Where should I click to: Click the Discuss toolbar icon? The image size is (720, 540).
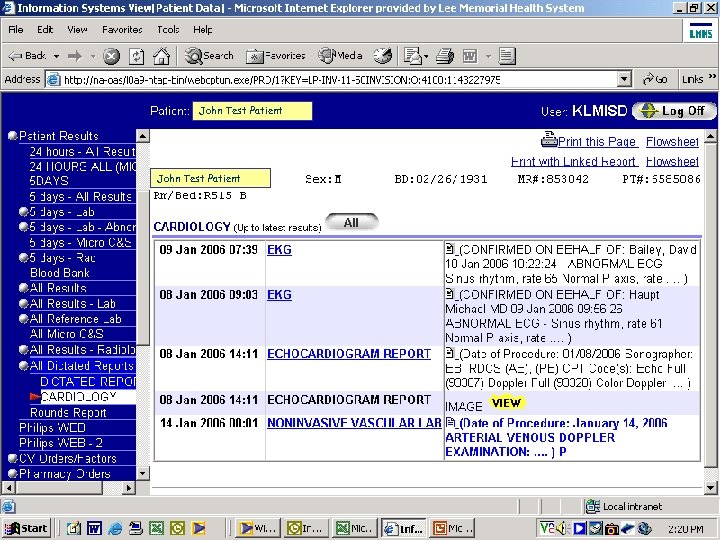click(x=506, y=56)
